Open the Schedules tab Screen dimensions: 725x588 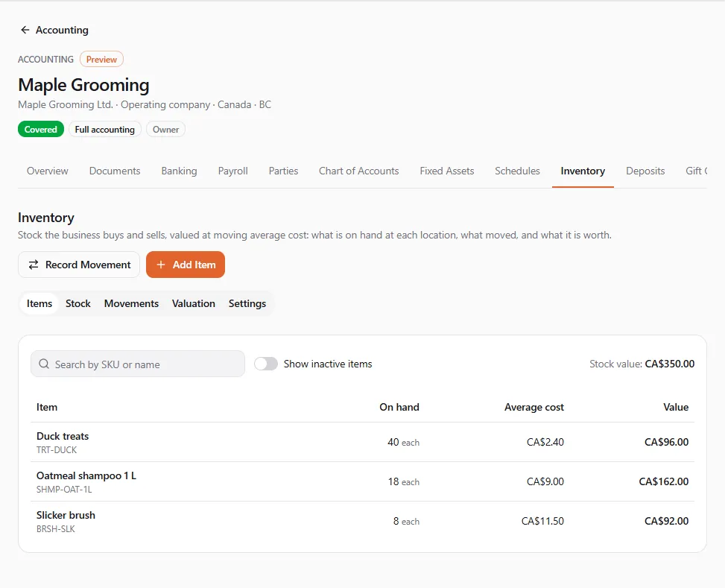click(517, 171)
